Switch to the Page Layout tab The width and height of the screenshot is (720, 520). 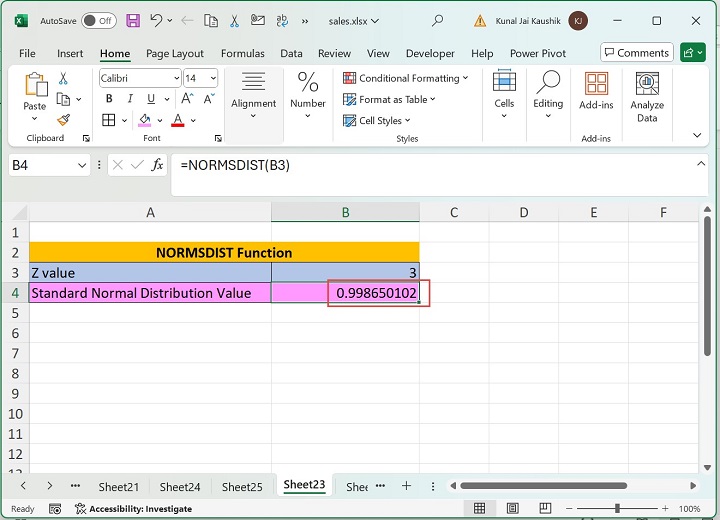pyautogui.click(x=175, y=53)
